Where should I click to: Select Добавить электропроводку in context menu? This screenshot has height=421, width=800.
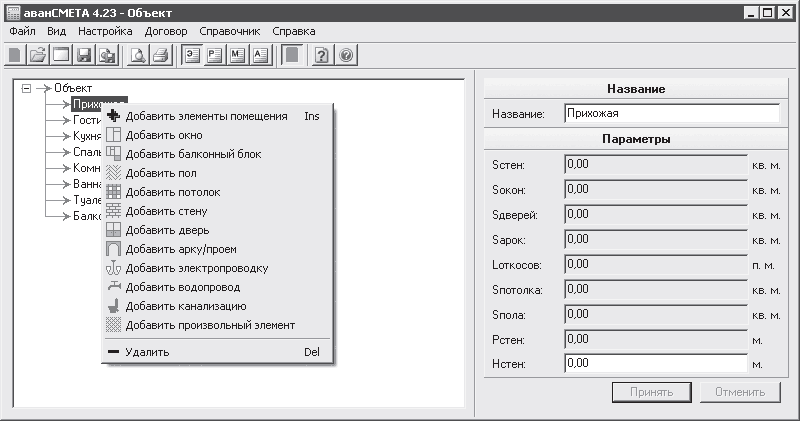click(196, 268)
